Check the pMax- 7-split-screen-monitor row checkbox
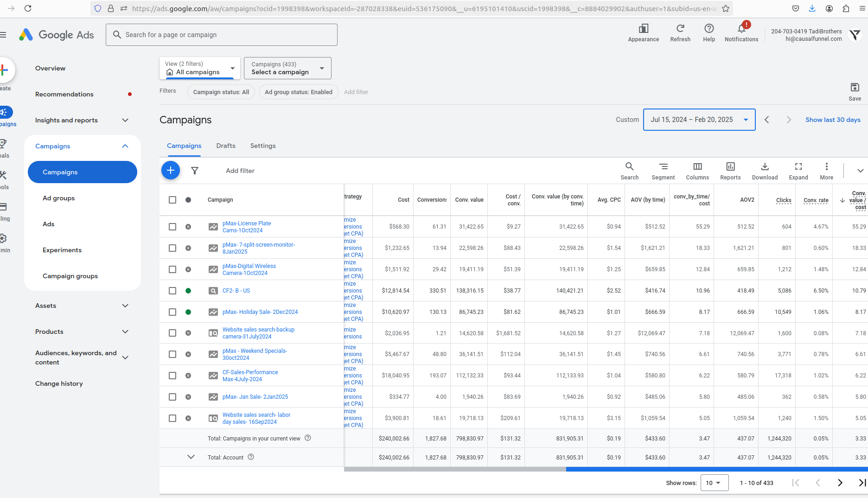 pos(172,248)
